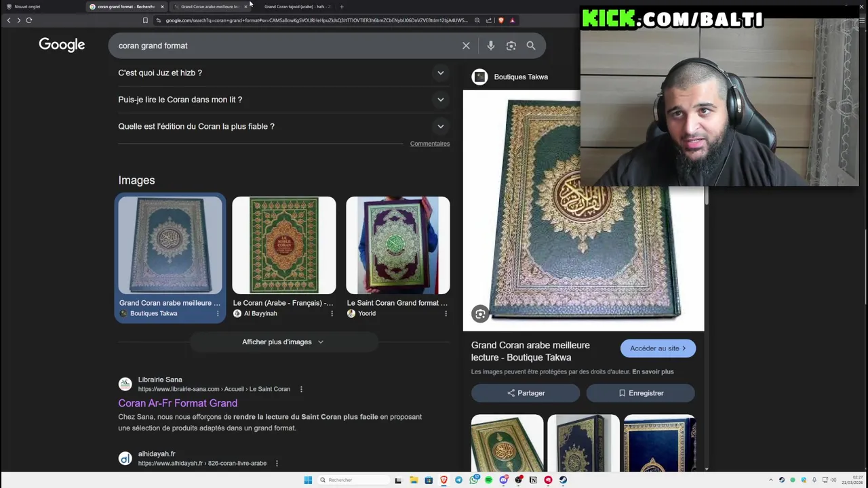Click the 'Enregistrer' button
This screenshot has width=868, height=488.
click(641, 393)
